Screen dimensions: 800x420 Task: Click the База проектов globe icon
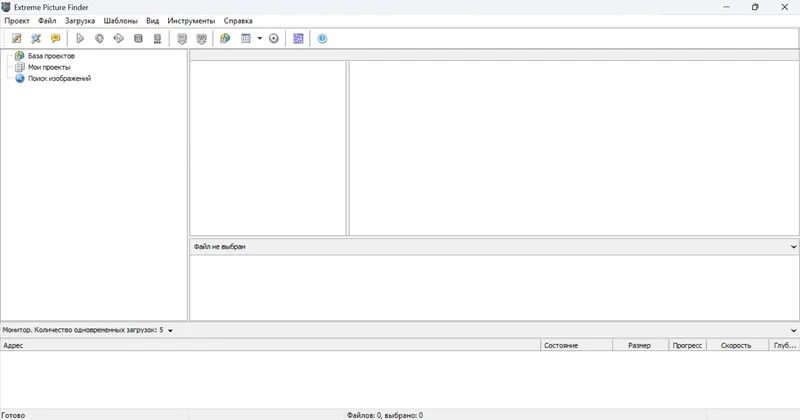point(19,56)
